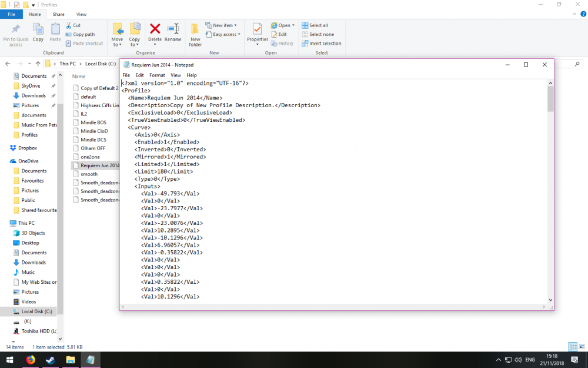Click the Copy icon in the Clipboard group
The height and width of the screenshot is (368, 588).
click(38, 32)
